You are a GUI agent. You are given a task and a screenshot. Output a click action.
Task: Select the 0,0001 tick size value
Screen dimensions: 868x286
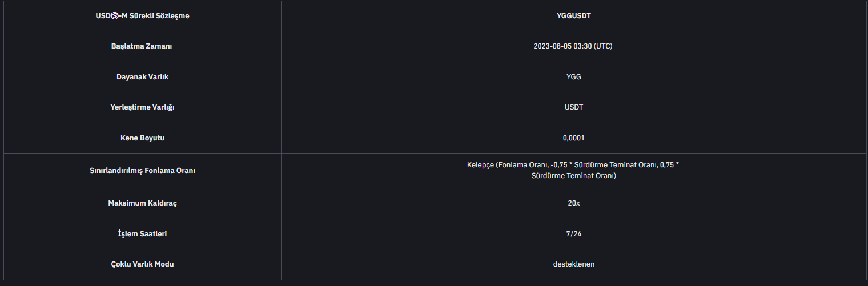pos(573,138)
